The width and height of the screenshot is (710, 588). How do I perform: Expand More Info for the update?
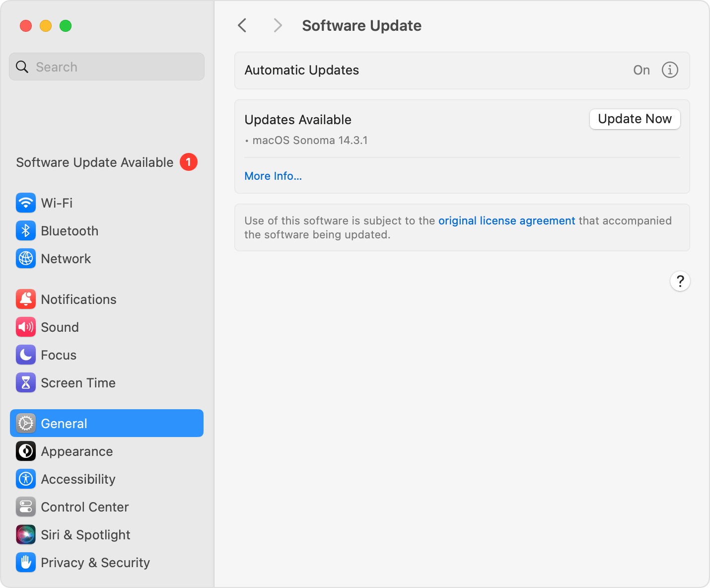(x=273, y=176)
